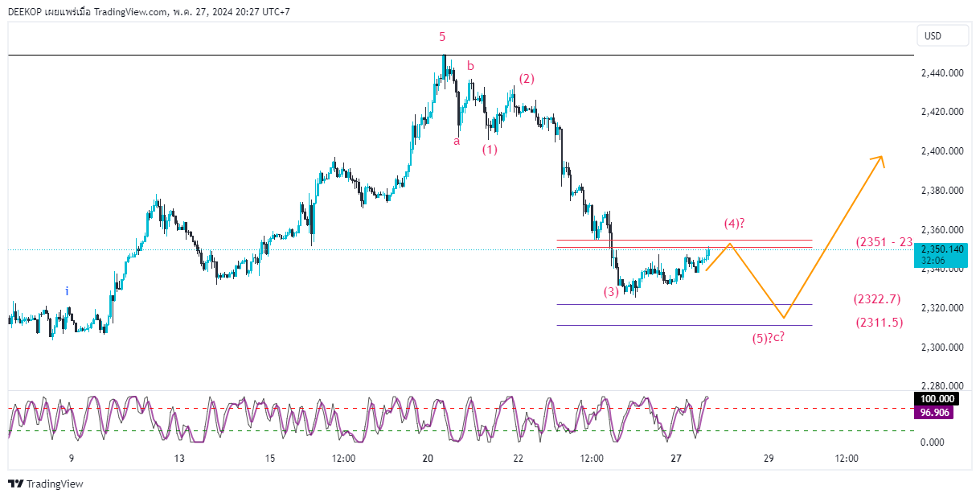This screenshot has height=498, width=980.
Task: Click the (2) wave annotation
Action: coord(527,79)
